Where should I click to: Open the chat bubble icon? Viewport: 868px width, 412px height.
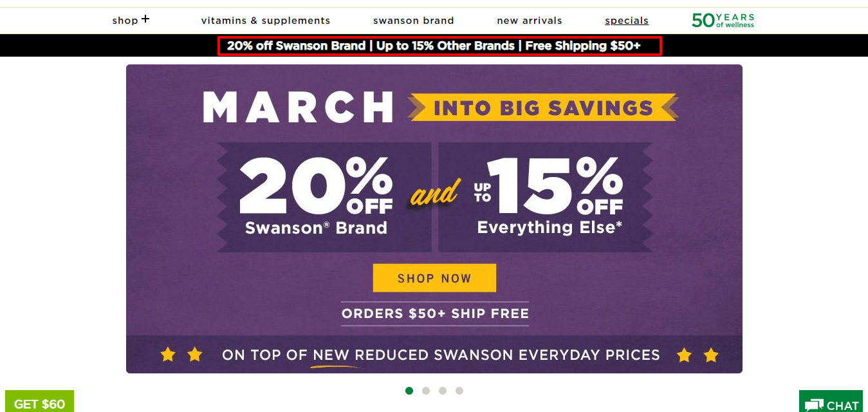point(814,406)
